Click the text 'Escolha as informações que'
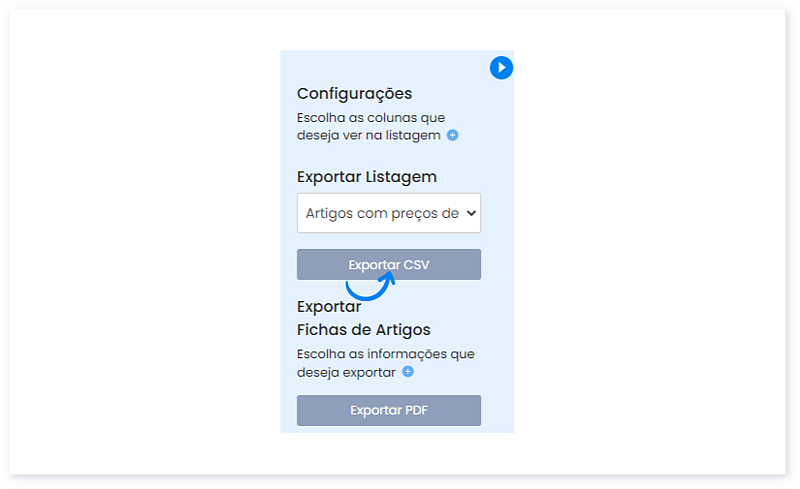Screen dimensions: 800x489 385,354
